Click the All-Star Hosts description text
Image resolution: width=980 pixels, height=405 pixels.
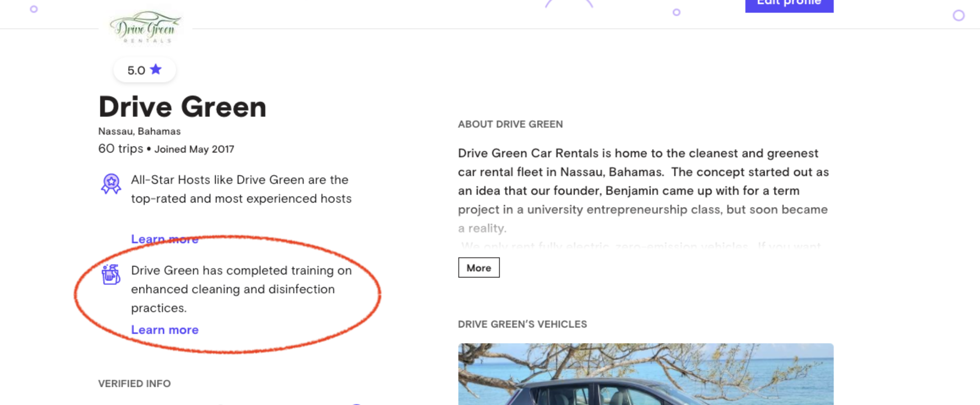(241, 189)
